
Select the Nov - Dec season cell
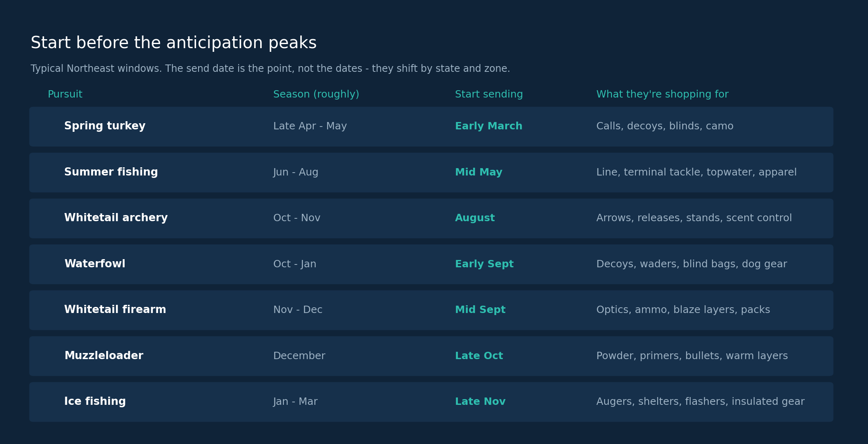(x=298, y=310)
